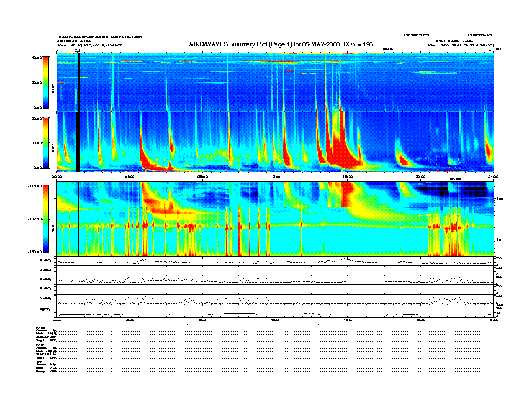Click the 12:00 time label below RAD1
The height and width of the screenshot is (411, 532).
pos(275,177)
